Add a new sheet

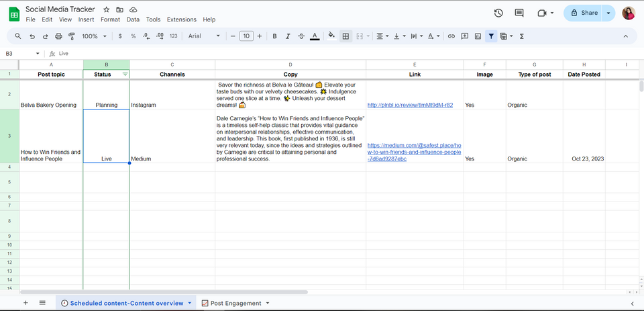click(25, 303)
